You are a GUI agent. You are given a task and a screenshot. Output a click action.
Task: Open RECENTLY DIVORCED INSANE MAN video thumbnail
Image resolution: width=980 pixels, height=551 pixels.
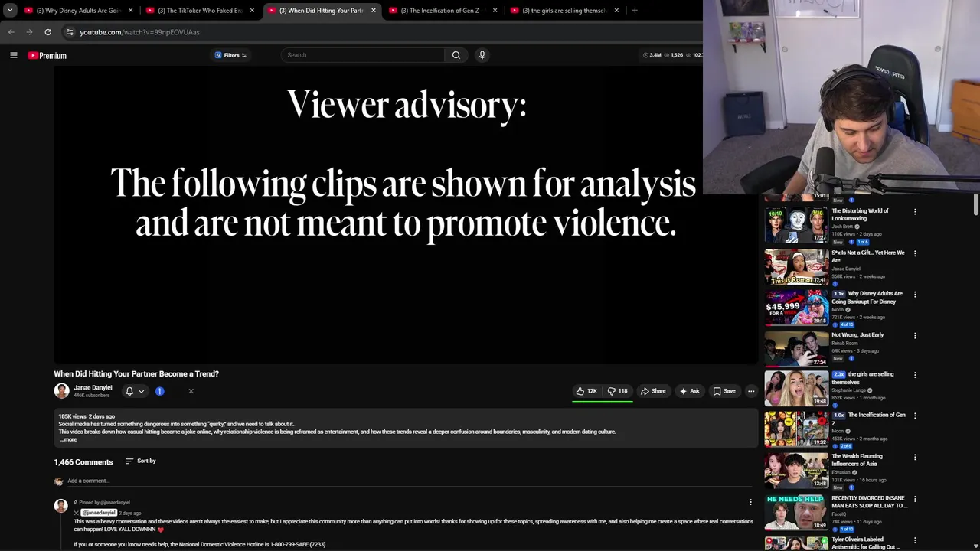coord(796,512)
